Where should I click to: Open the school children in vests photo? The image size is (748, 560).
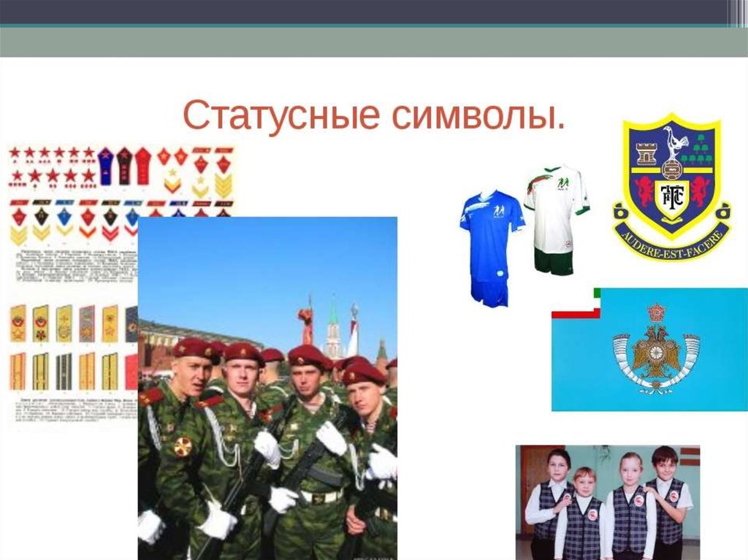coord(607,502)
